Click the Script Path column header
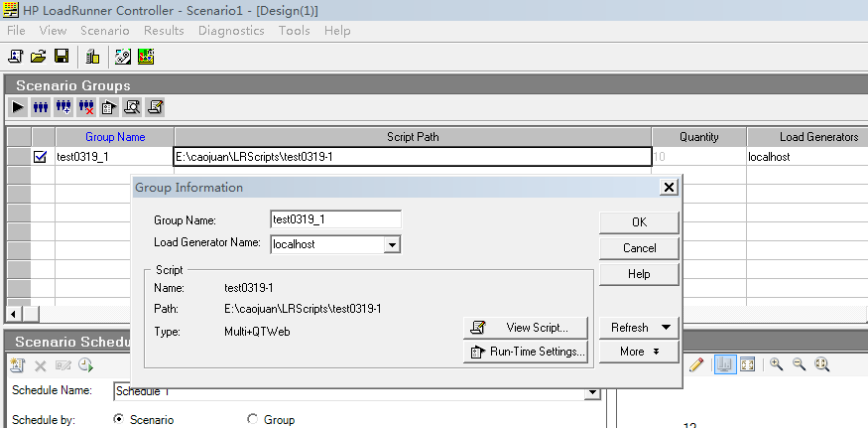 [x=413, y=137]
